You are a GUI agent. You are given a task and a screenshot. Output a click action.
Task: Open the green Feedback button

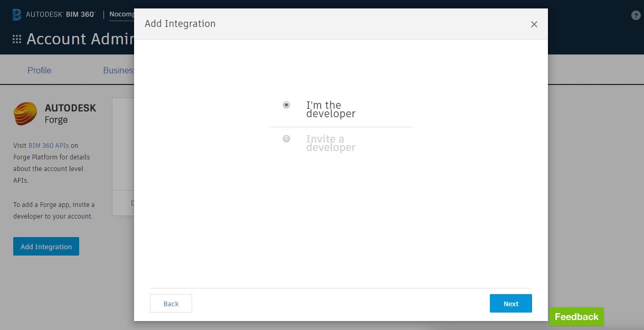[576, 317]
